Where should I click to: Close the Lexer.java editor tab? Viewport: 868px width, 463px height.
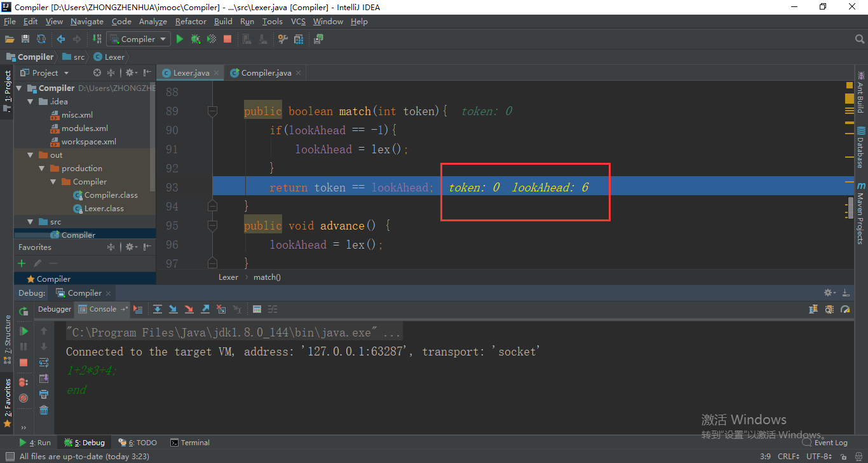click(216, 73)
